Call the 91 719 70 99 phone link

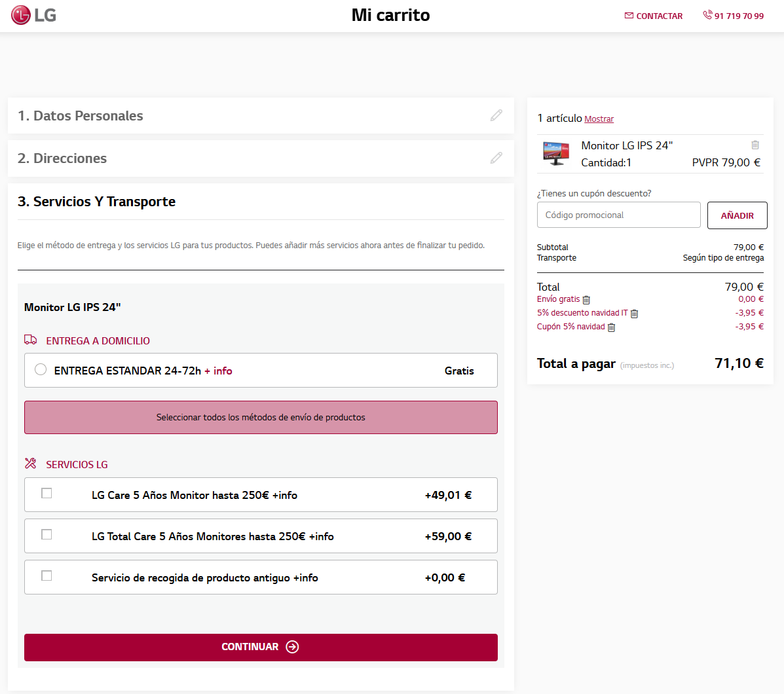pos(733,16)
